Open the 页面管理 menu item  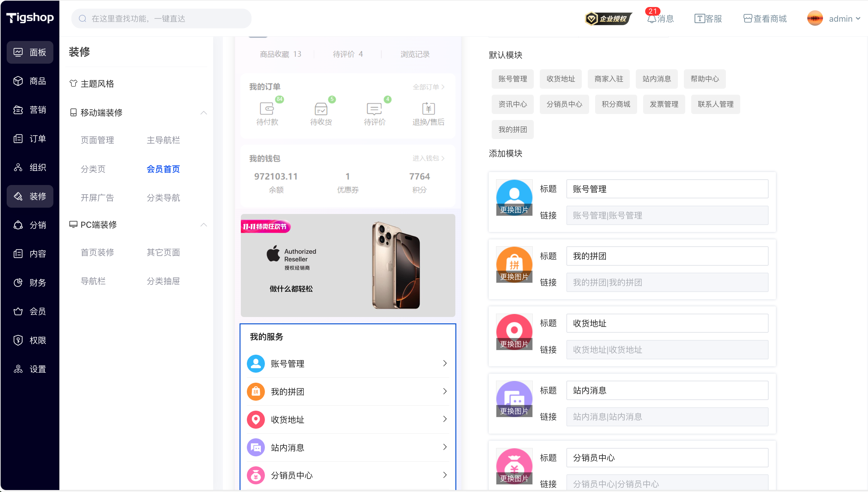[97, 140]
